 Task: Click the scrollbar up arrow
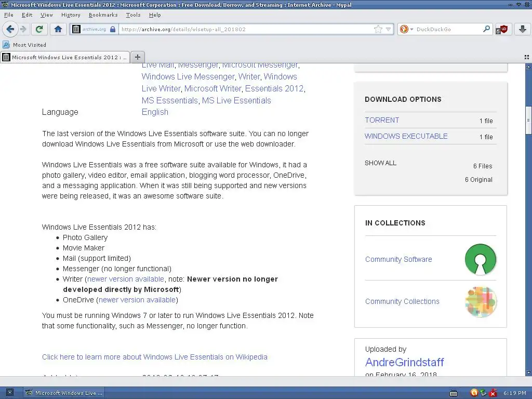[x=528, y=67]
